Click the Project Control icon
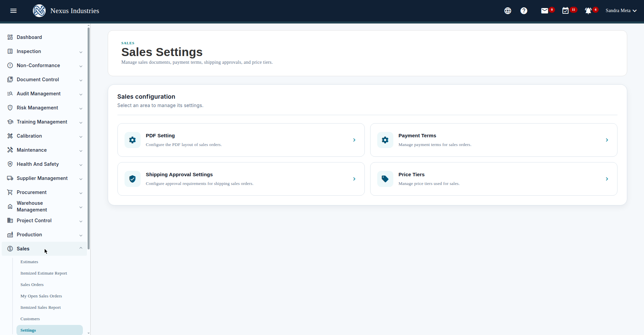This screenshot has width=644, height=335. [x=10, y=221]
